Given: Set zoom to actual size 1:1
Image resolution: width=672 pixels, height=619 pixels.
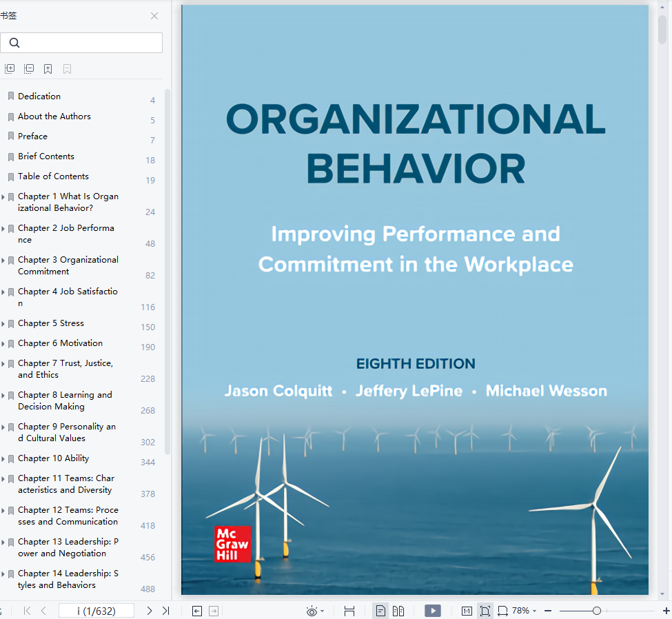Looking at the screenshot, I should pos(467,611).
